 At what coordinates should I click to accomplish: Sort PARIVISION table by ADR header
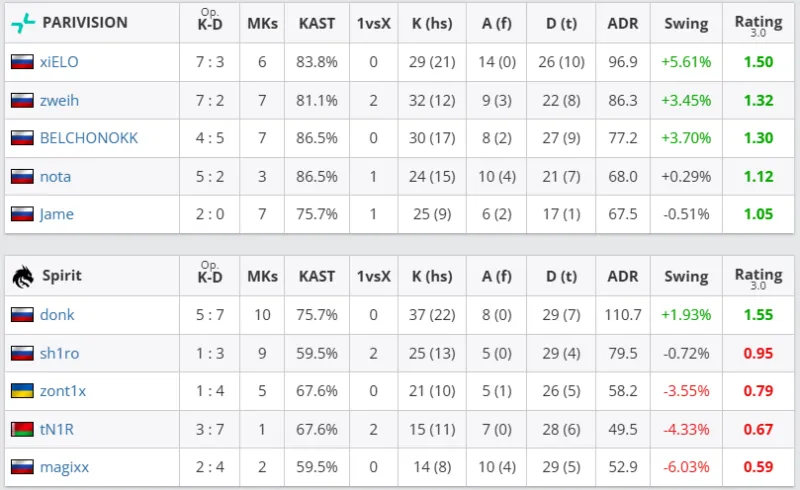tap(622, 23)
